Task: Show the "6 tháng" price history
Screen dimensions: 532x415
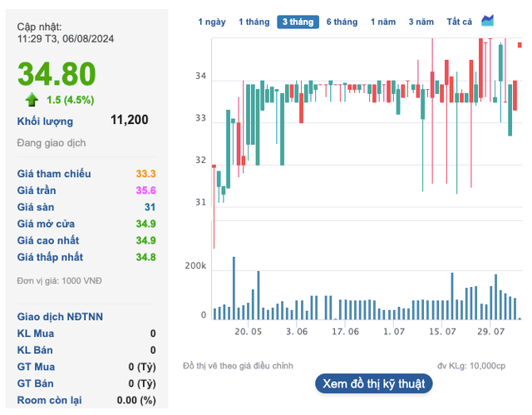Action: pyautogui.click(x=342, y=22)
